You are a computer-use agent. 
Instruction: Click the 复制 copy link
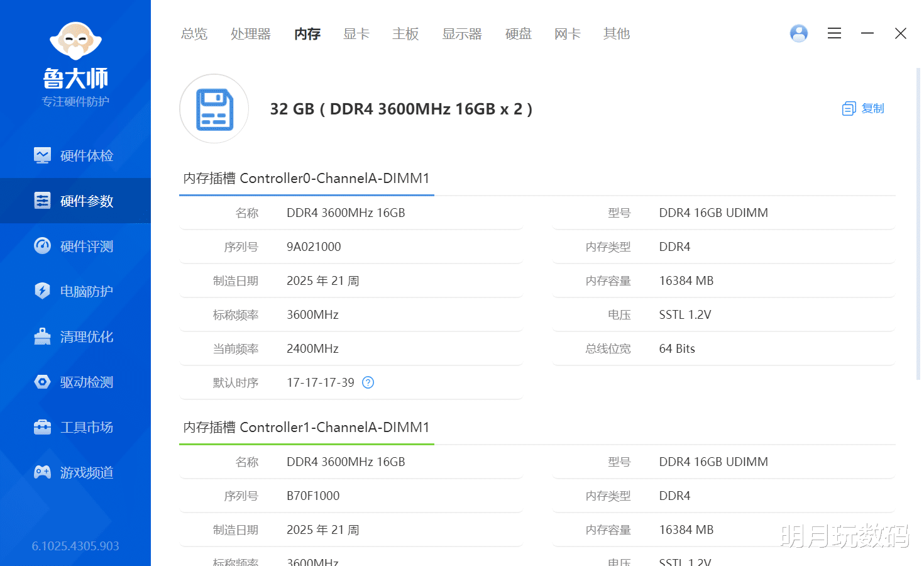[872, 109]
